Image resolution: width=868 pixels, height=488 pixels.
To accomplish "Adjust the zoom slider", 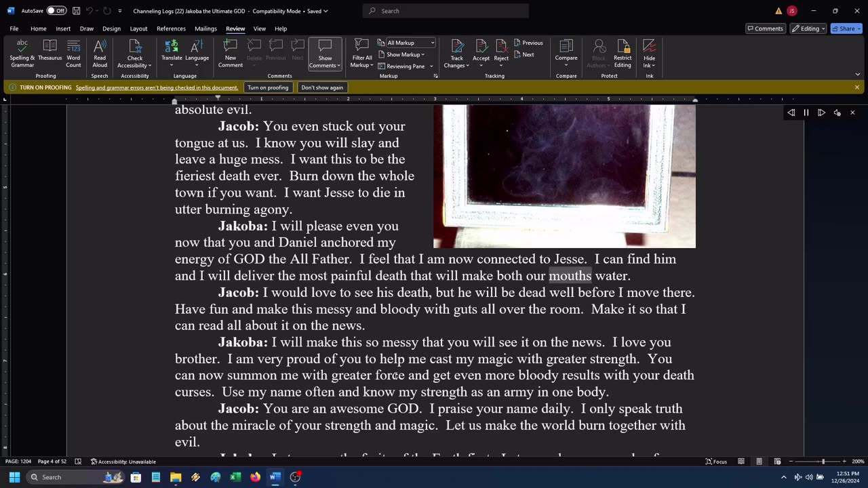I will (823, 462).
